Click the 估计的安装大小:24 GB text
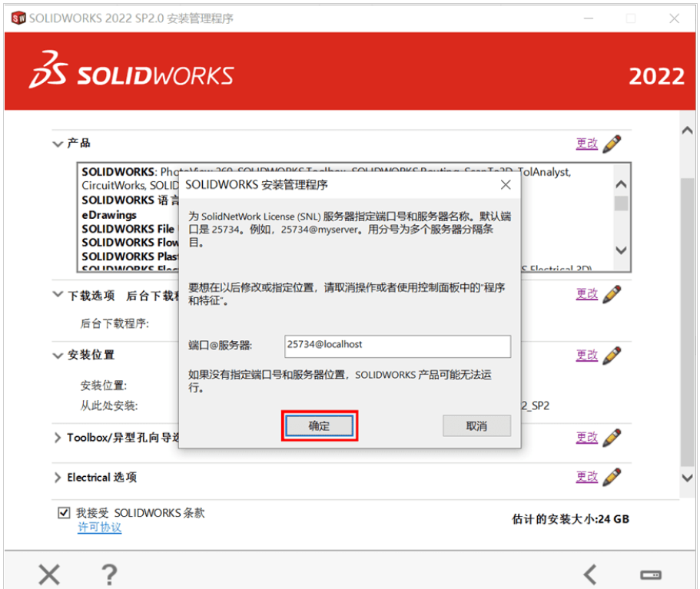The image size is (700, 589). pos(571,519)
